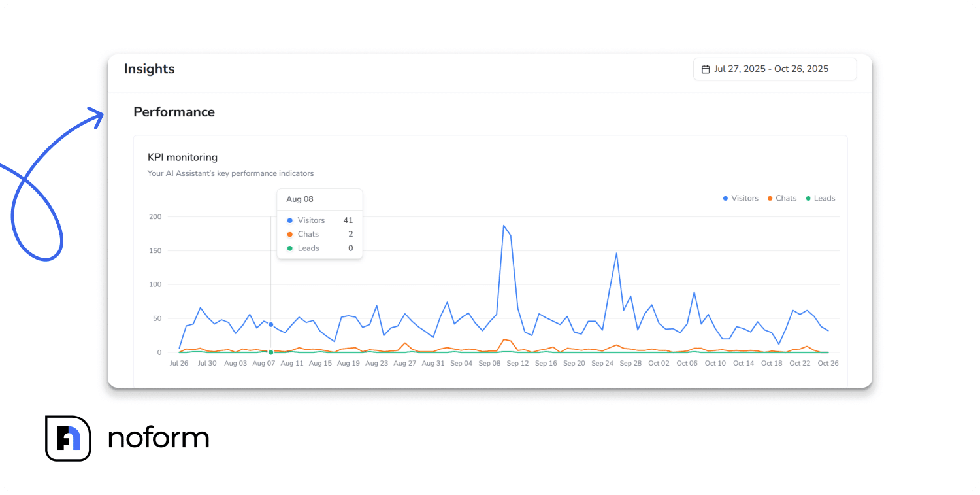
Task: Click the blue Visitors legend dot
Action: 725,198
